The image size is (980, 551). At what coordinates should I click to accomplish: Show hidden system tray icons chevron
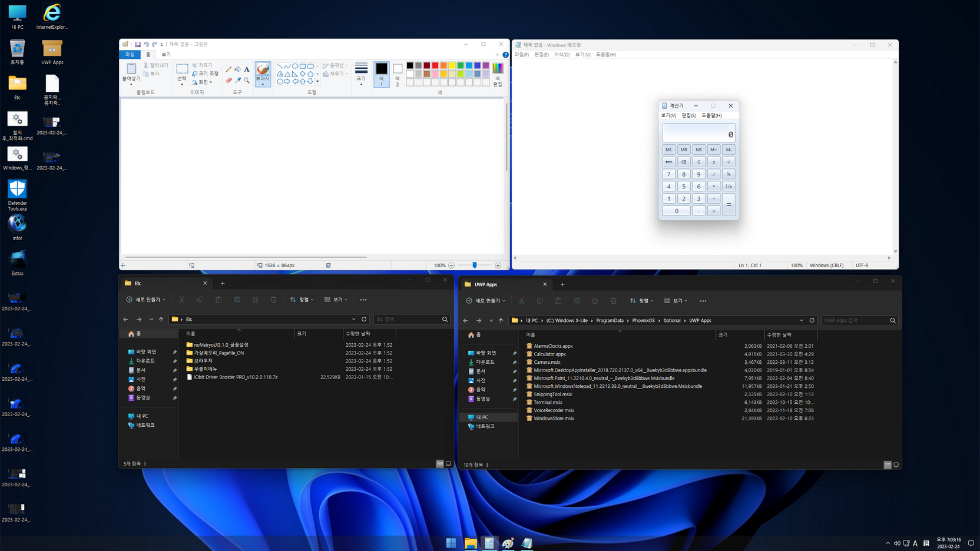pos(888,543)
